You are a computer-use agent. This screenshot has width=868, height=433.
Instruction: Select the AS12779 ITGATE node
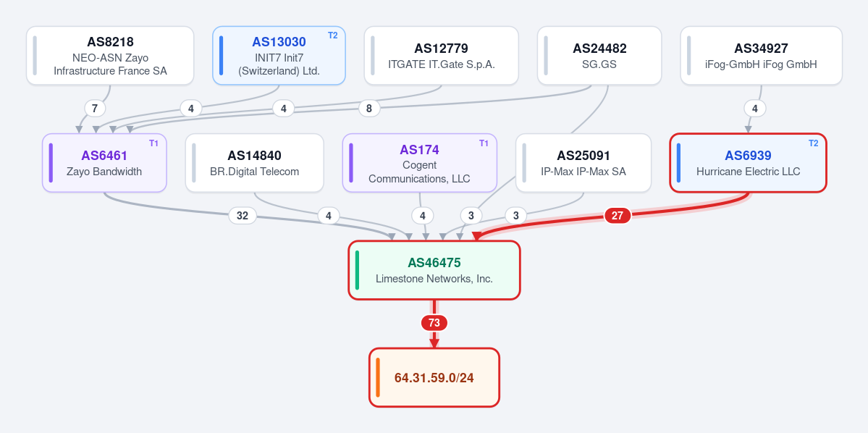(x=441, y=56)
